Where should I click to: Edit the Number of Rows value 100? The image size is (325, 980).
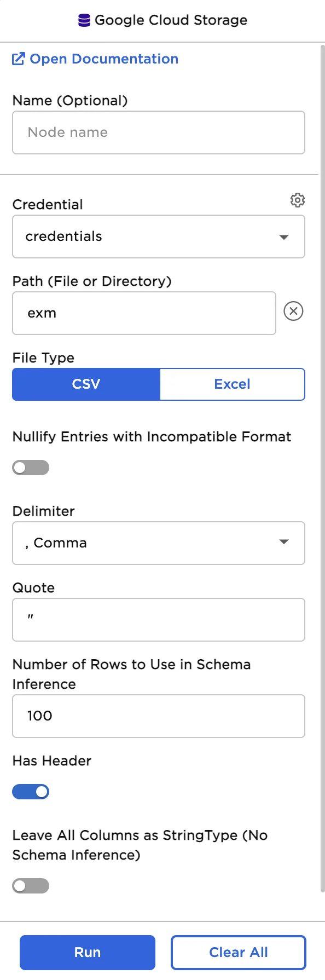[x=159, y=716]
